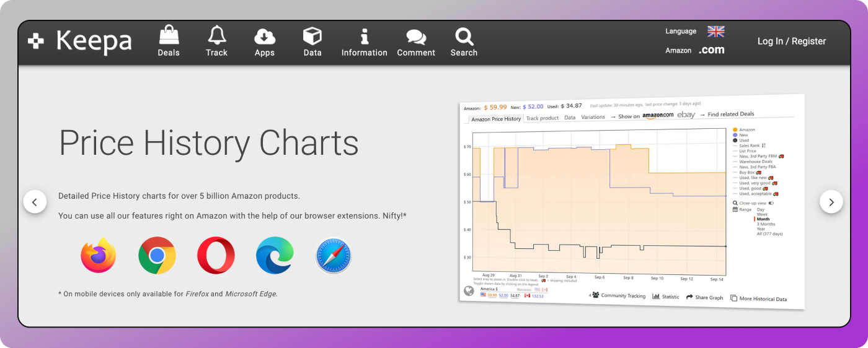
Task: Change the Amazon .com locale selector
Action: (711, 50)
